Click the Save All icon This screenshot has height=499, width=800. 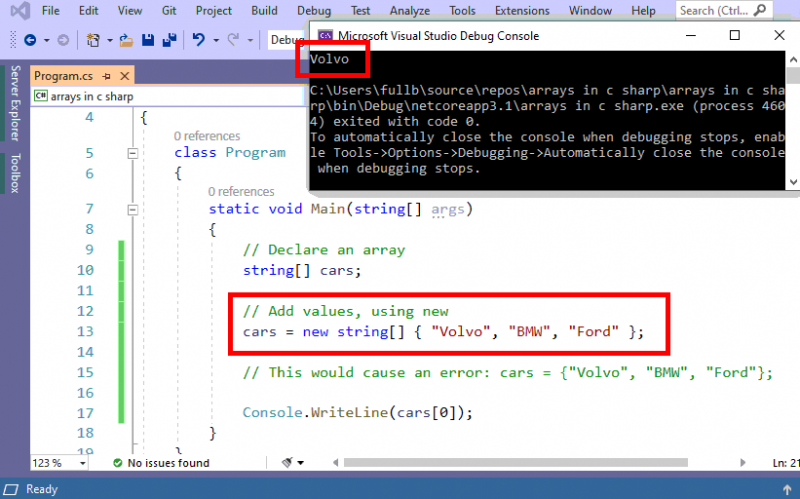(168, 40)
